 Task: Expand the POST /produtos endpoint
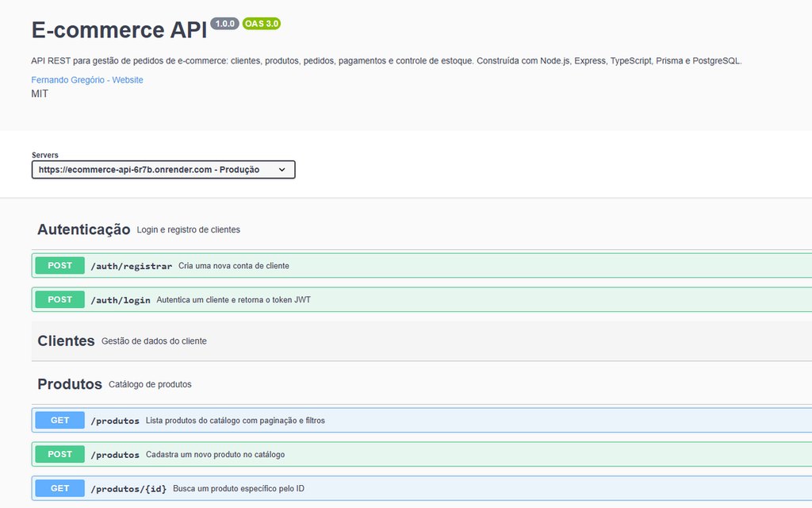coord(422,455)
